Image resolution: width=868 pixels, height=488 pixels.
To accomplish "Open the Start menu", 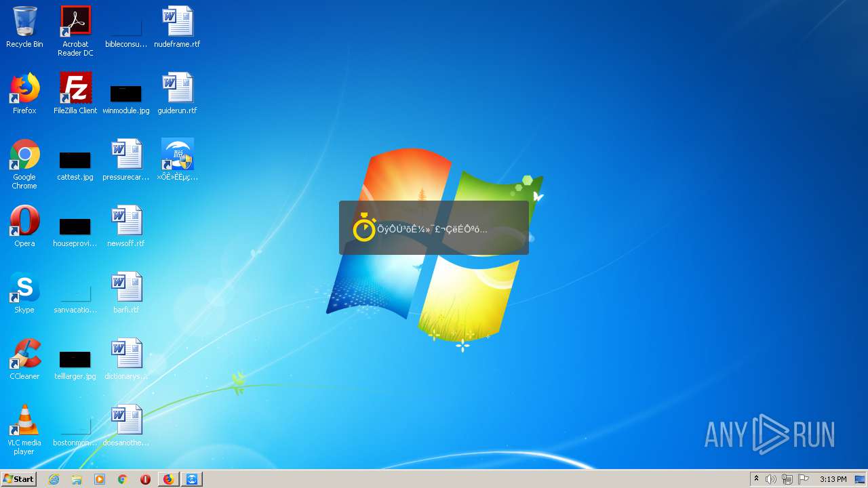I will 19,479.
